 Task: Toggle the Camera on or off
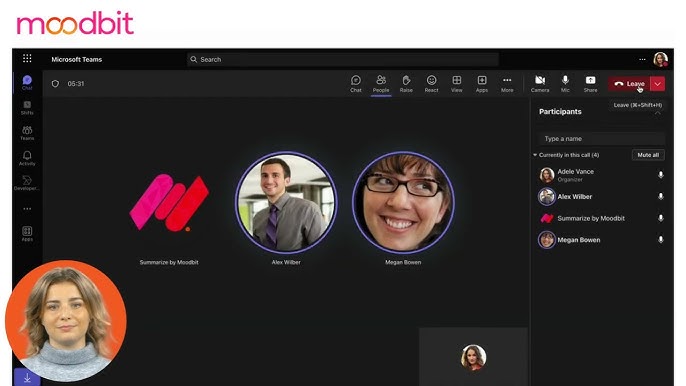(x=540, y=84)
